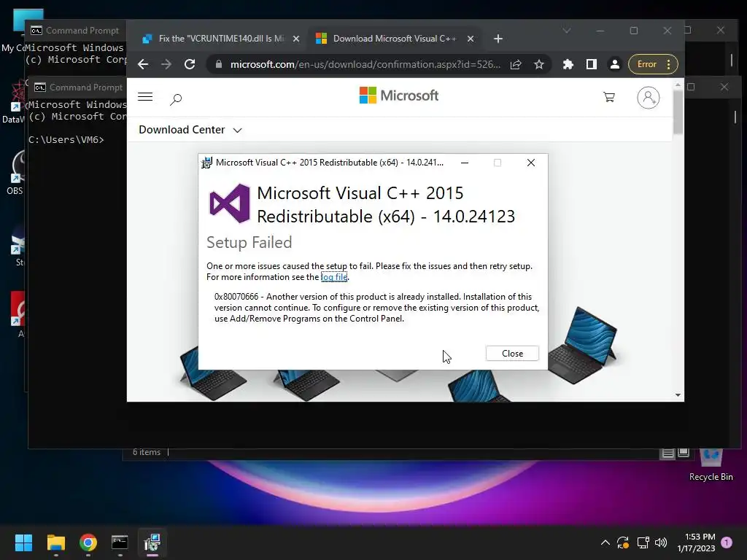Open the Microsoft site hamburger menu
The height and width of the screenshot is (560, 747).
tap(145, 97)
